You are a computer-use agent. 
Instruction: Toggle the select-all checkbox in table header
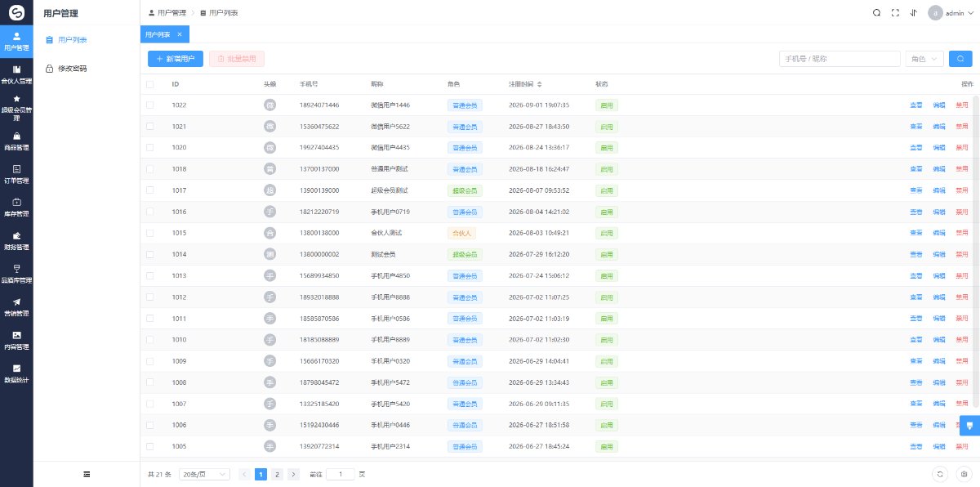[149, 84]
